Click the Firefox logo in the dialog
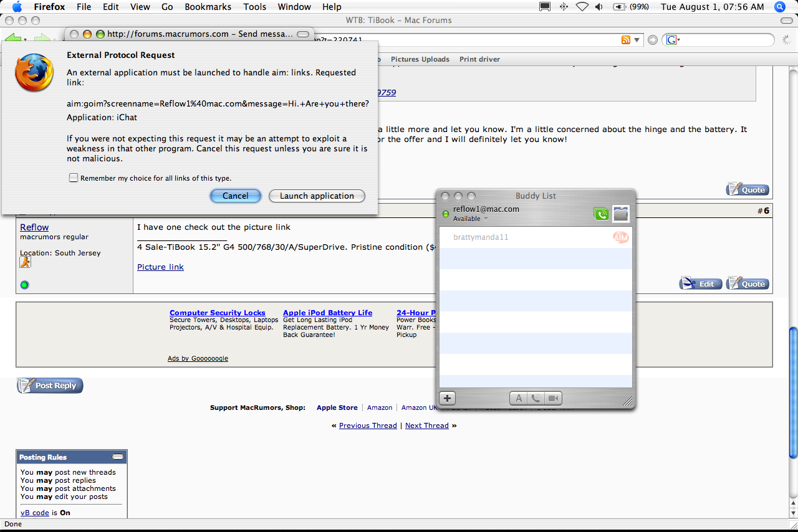 coord(34,72)
